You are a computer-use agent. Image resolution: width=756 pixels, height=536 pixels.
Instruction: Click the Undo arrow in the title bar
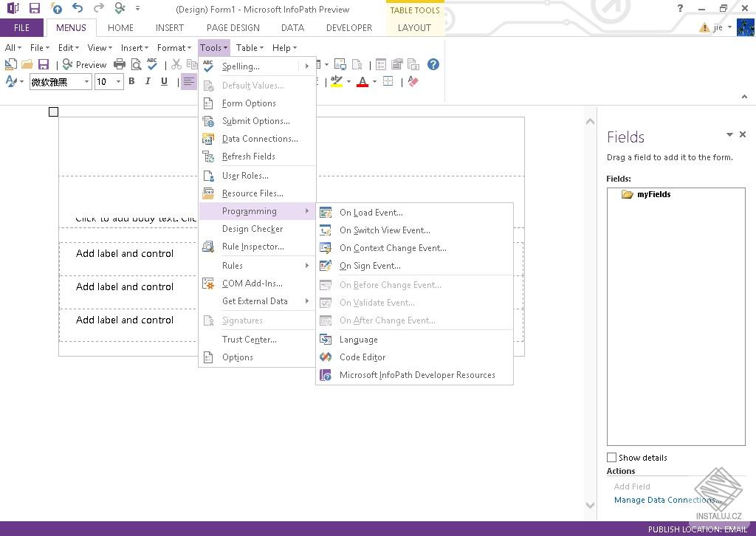tap(78, 8)
